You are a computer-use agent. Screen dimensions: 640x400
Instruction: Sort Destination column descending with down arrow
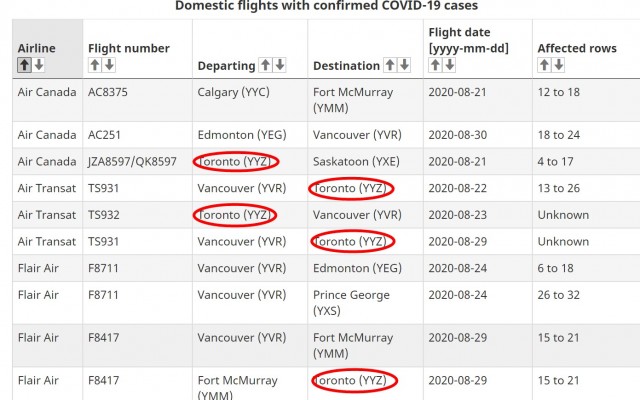coord(403,65)
